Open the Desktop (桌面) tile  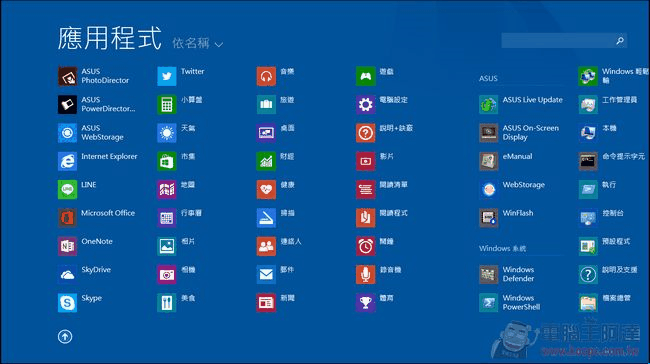pyautogui.click(x=276, y=133)
